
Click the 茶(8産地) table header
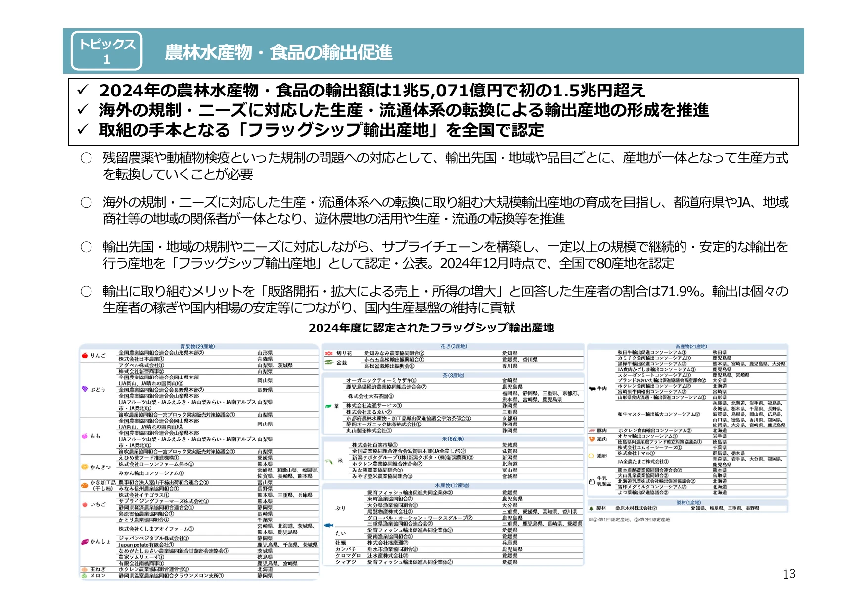454,375
